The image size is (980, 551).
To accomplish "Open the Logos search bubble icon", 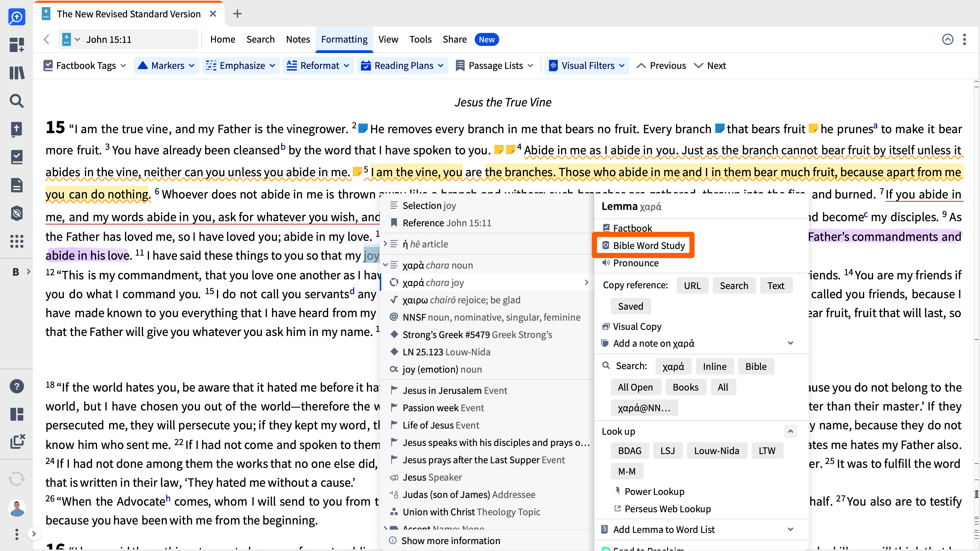I will 17,17.
